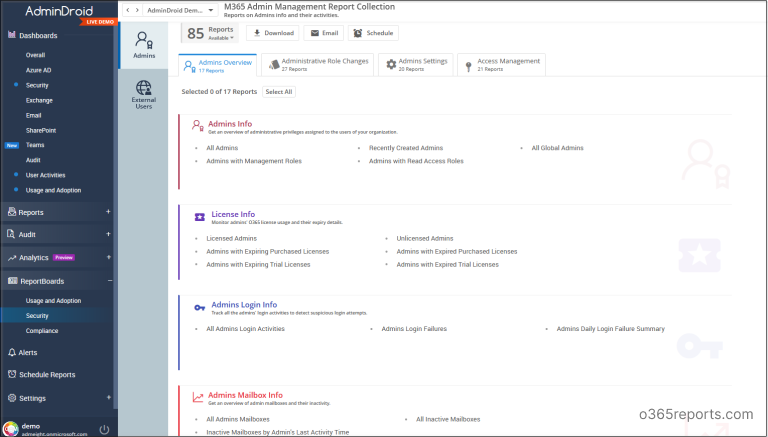This screenshot has width=768, height=437.
Task: Expand the Reports menu plus sign
Action: (108, 212)
